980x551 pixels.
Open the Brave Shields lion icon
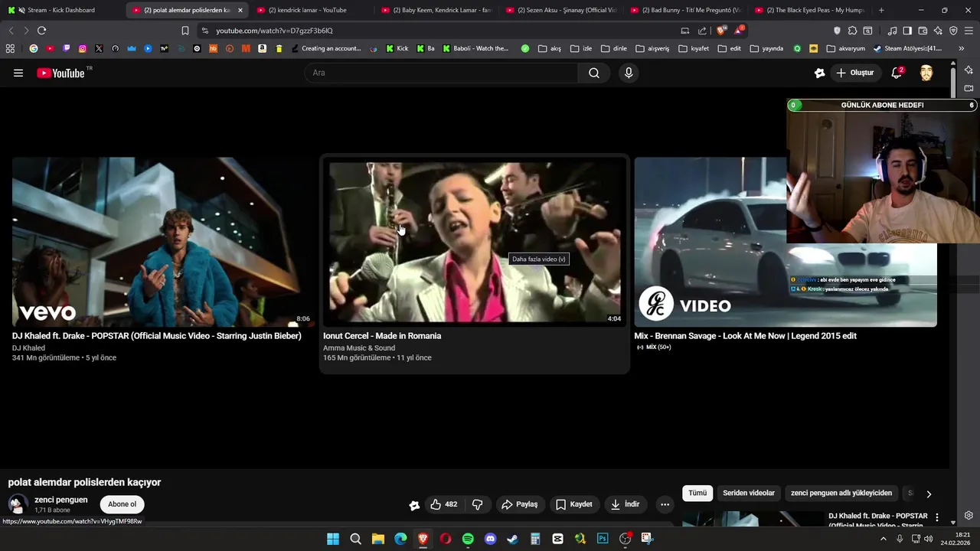point(721,31)
